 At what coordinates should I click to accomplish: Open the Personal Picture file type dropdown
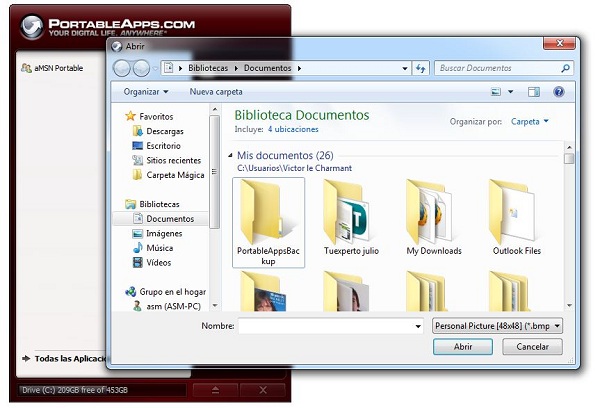[x=497, y=326]
